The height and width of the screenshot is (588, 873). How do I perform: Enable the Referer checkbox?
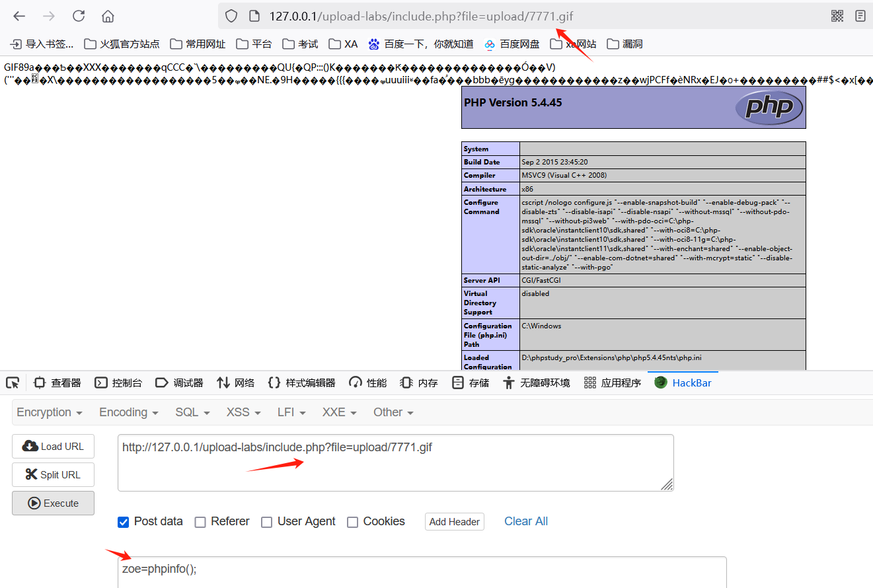pyautogui.click(x=200, y=522)
